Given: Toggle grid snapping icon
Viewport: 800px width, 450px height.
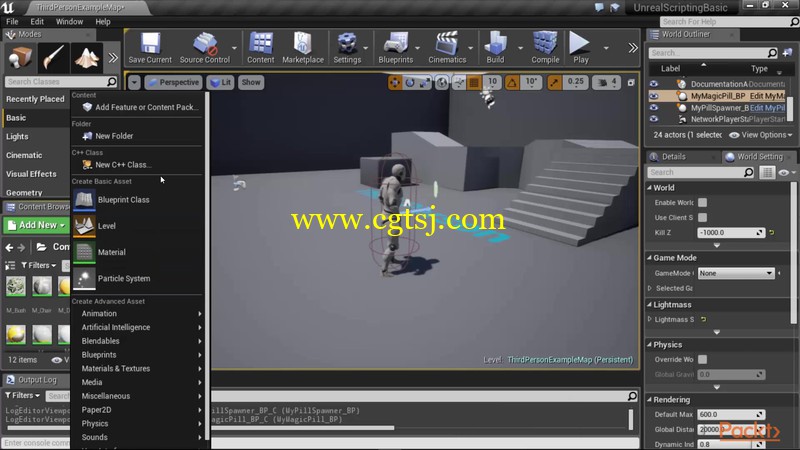Looking at the screenshot, I should click(474, 82).
